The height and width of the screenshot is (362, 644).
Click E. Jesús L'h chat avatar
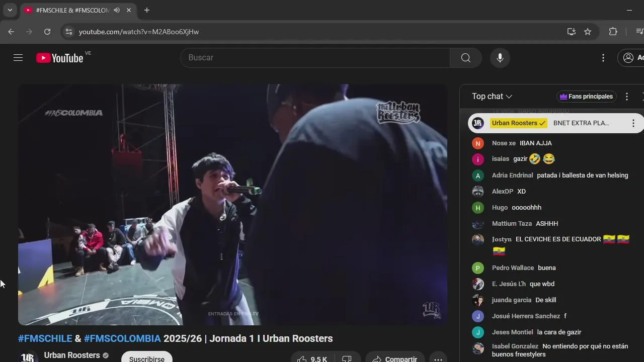point(478,284)
